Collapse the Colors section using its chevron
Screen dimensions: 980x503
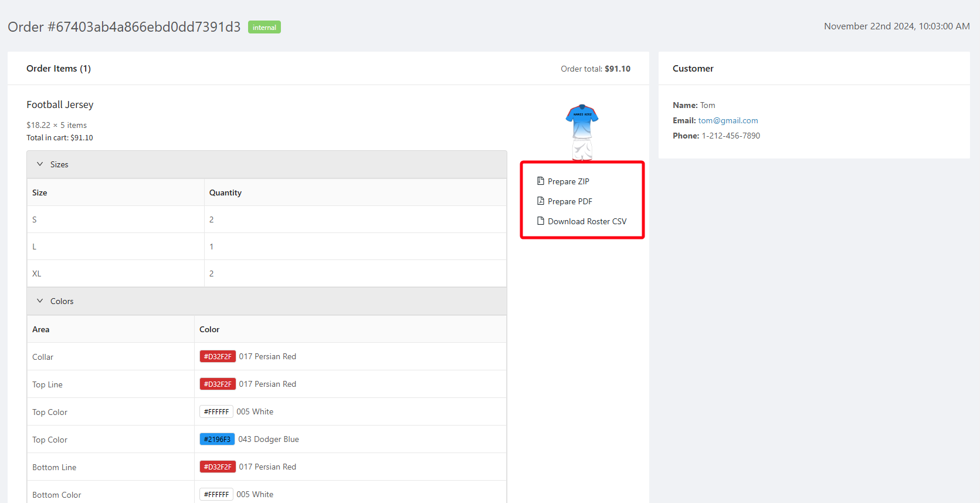click(40, 301)
